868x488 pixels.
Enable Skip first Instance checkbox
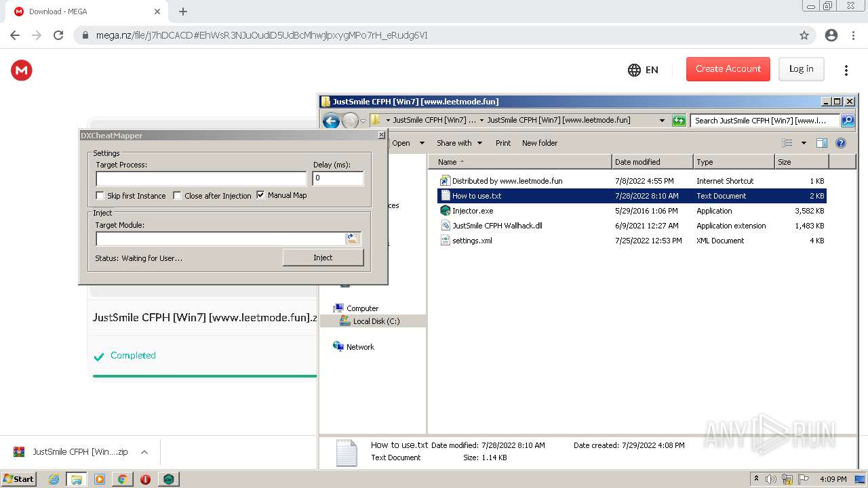[100, 196]
